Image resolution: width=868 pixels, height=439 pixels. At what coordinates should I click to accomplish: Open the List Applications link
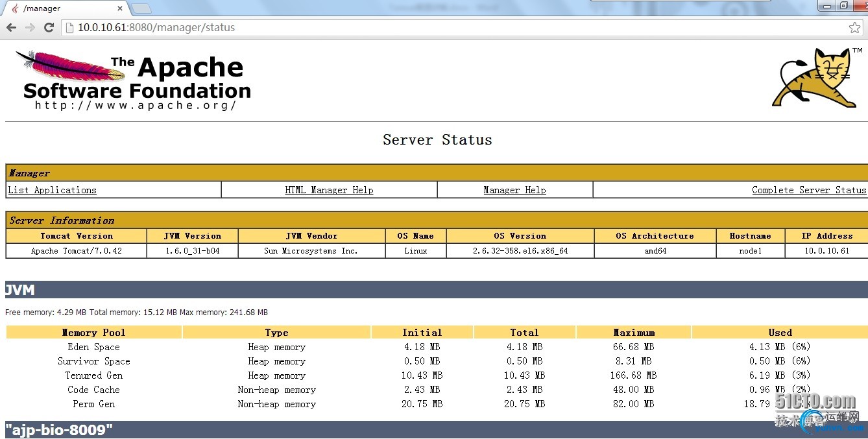(x=52, y=190)
